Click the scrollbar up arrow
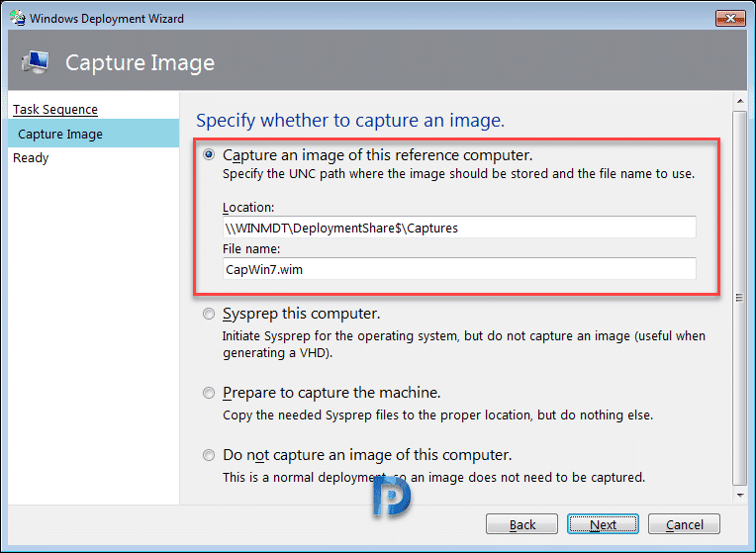Image resolution: width=756 pixels, height=553 pixels. tap(740, 101)
